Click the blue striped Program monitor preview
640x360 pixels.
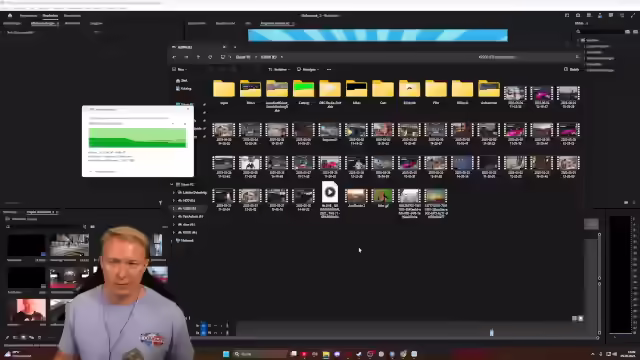click(378, 35)
